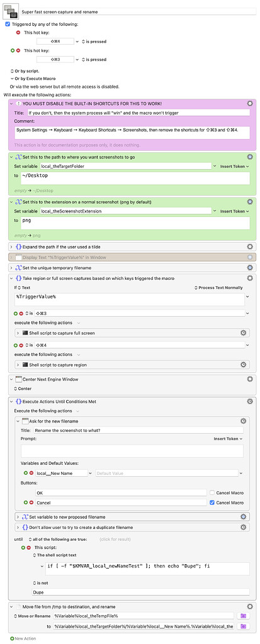Click the New Action plus icon
This screenshot has width=260, height=644.
tap(11, 638)
